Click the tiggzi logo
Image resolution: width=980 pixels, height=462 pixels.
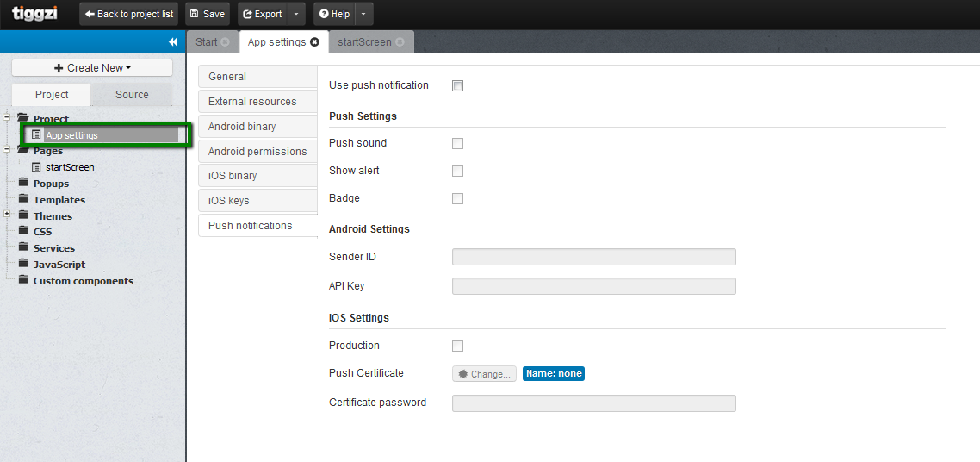(34, 14)
